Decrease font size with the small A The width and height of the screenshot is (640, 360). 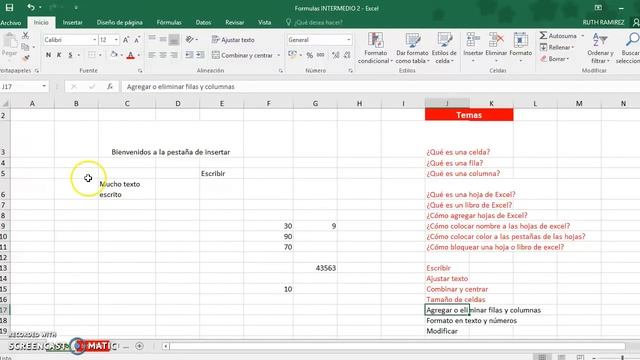[x=137, y=40]
